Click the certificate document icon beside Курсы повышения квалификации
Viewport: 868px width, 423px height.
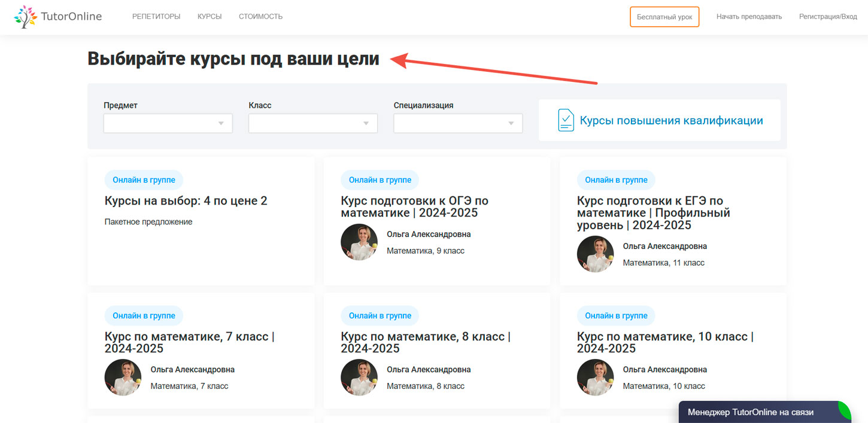[566, 120]
